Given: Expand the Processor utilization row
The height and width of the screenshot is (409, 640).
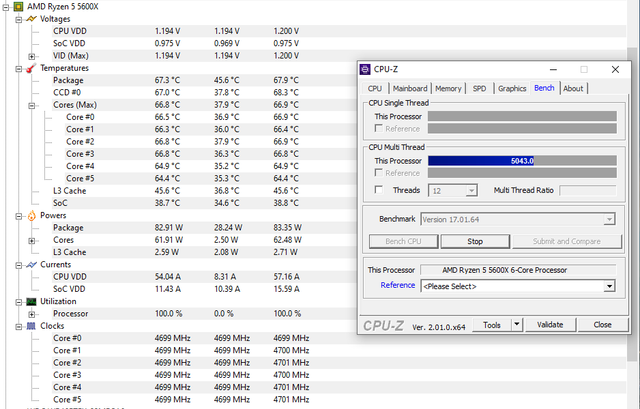Looking at the screenshot, I should 31,314.
